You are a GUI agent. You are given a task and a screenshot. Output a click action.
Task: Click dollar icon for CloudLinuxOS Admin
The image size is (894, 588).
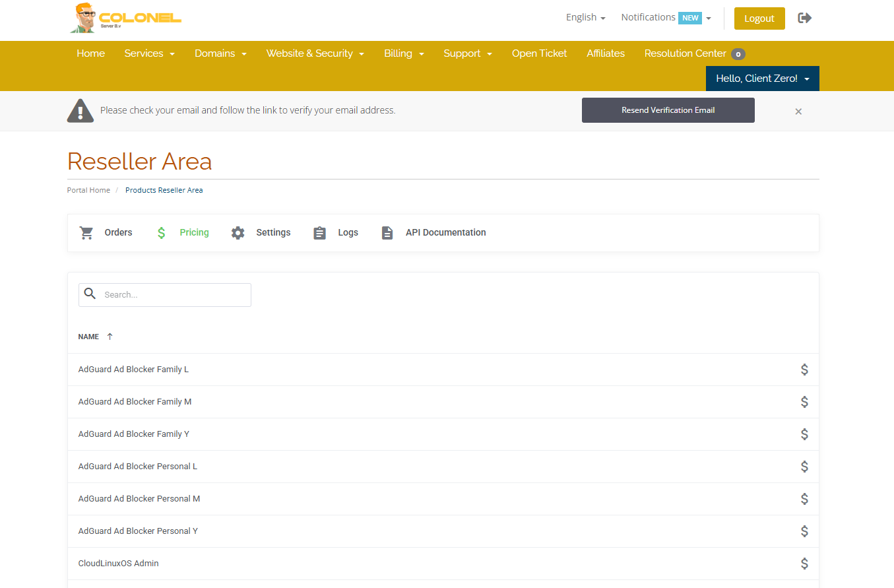point(804,564)
